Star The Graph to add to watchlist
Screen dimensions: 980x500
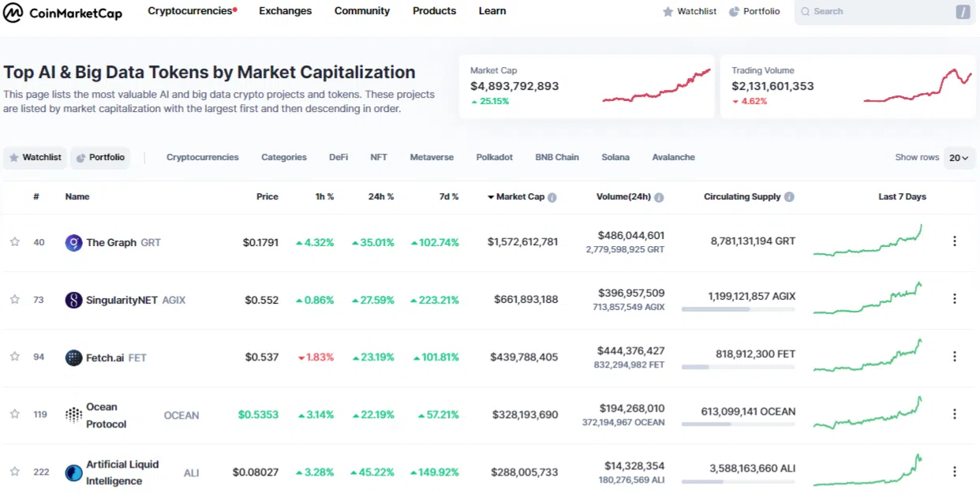[x=14, y=242]
